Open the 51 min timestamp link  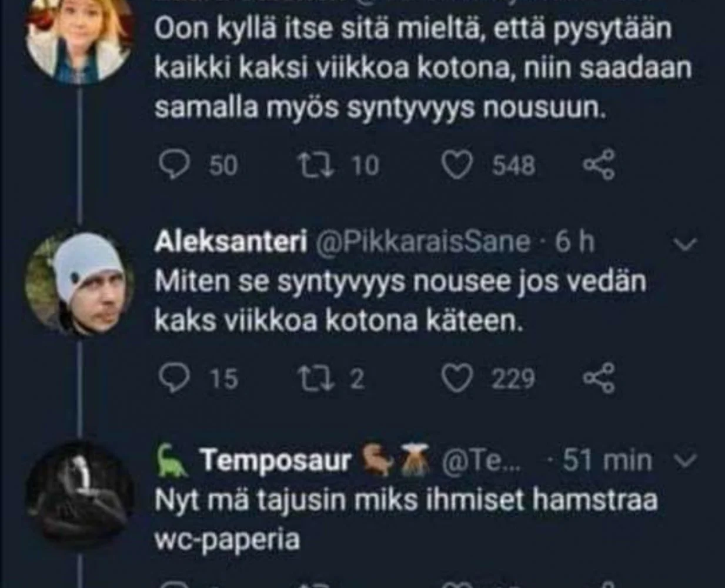click(x=607, y=460)
